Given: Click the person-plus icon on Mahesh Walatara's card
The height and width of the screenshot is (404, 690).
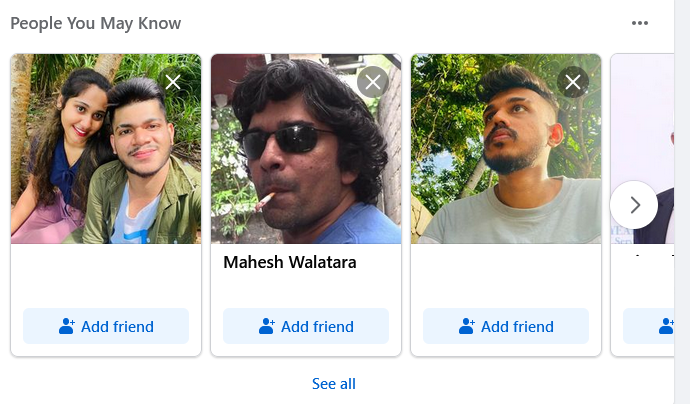Looking at the screenshot, I should [x=267, y=326].
